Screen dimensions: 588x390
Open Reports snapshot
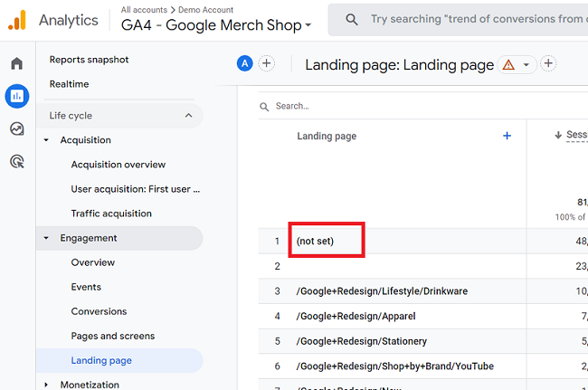[x=89, y=60]
